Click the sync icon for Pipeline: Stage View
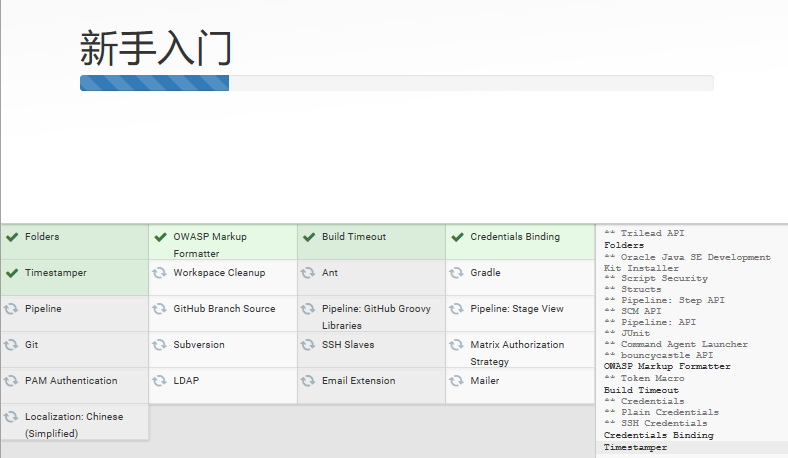 456,309
